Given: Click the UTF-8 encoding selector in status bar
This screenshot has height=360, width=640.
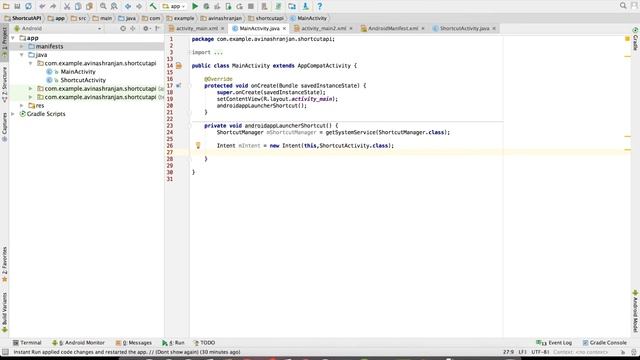Looking at the screenshot, I should coord(540,352).
